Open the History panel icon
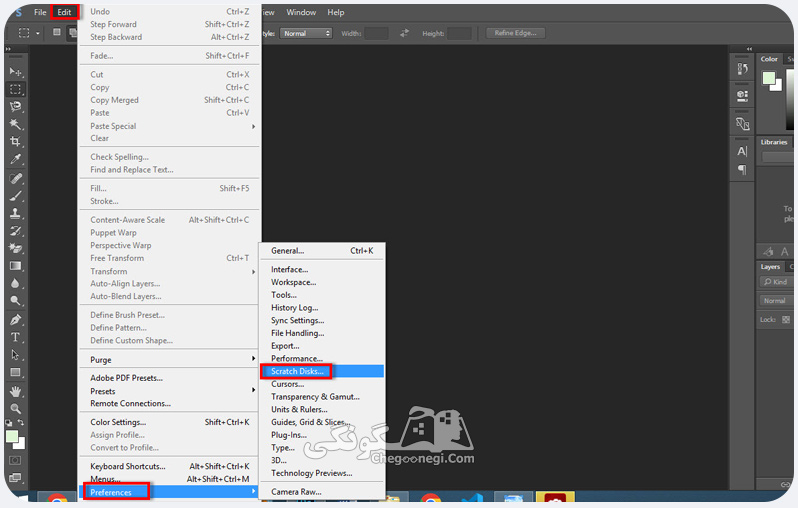The width and height of the screenshot is (798, 508). (x=743, y=69)
